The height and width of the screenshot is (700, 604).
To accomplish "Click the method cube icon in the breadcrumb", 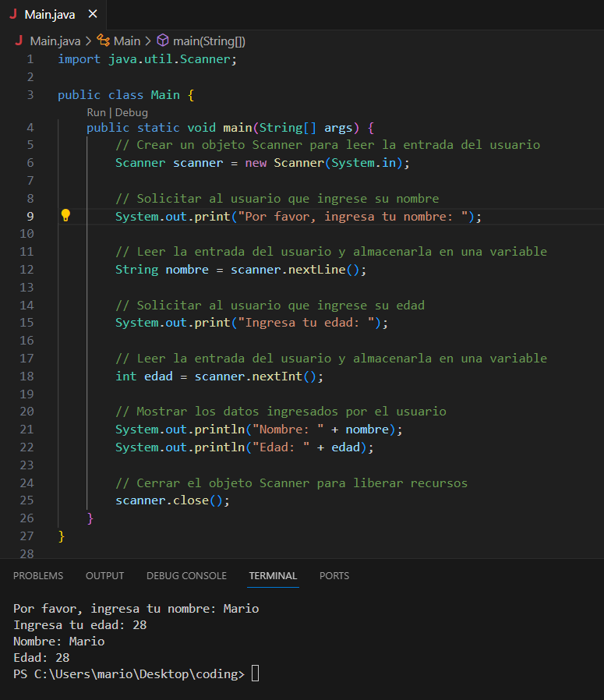I will click(x=163, y=41).
